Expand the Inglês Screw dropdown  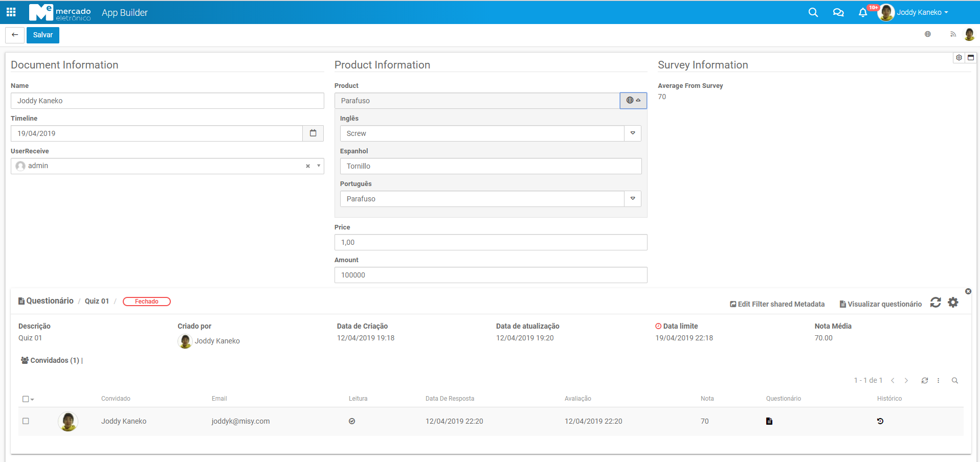[x=633, y=133]
